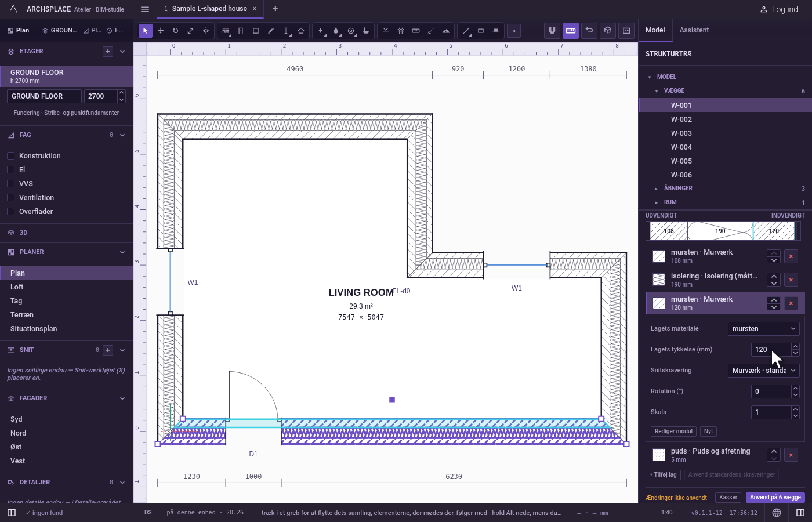Open the Plan view tab
The width and height of the screenshot is (812, 522).
pyautogui.click(x=18, y=30)
